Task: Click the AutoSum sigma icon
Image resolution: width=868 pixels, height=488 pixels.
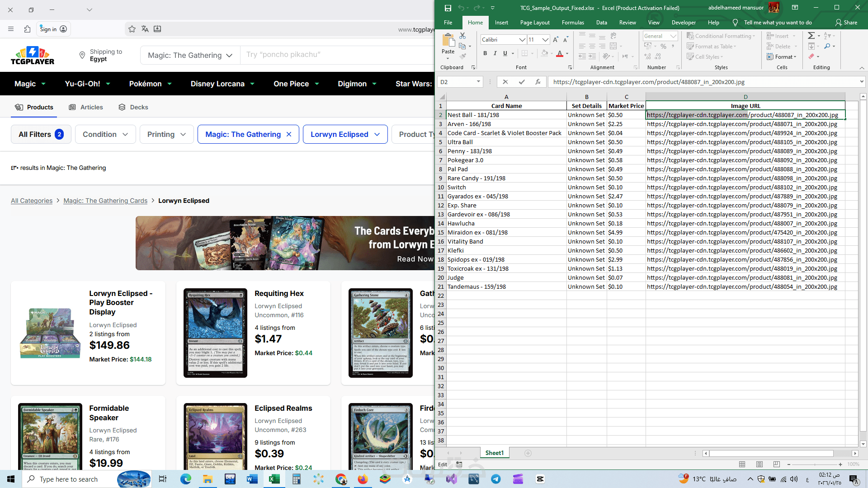Action: tap(811, 36)
